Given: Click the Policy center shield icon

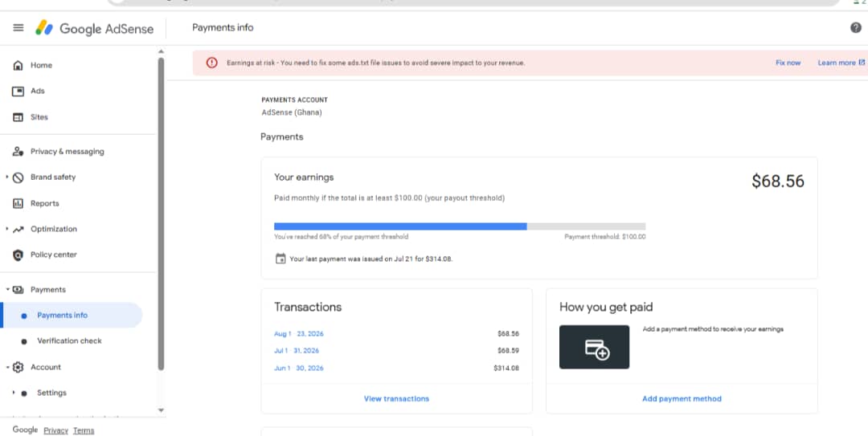Looking at the screenshot, I should coord(18,255).
